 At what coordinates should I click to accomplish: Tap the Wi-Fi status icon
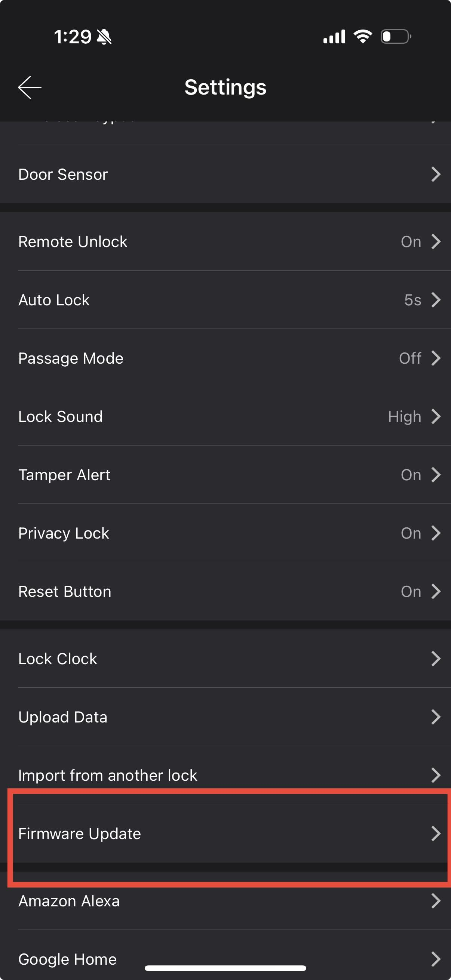pos(363,37)
